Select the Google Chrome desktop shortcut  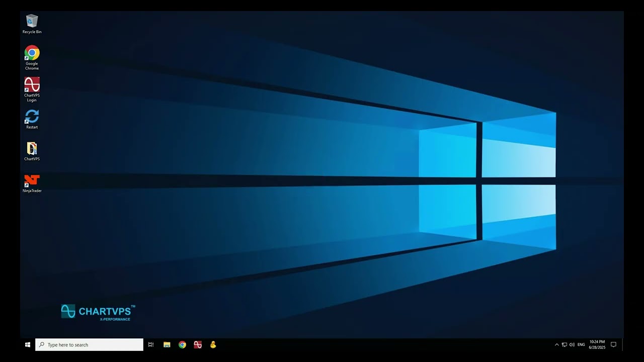(32, 58)
